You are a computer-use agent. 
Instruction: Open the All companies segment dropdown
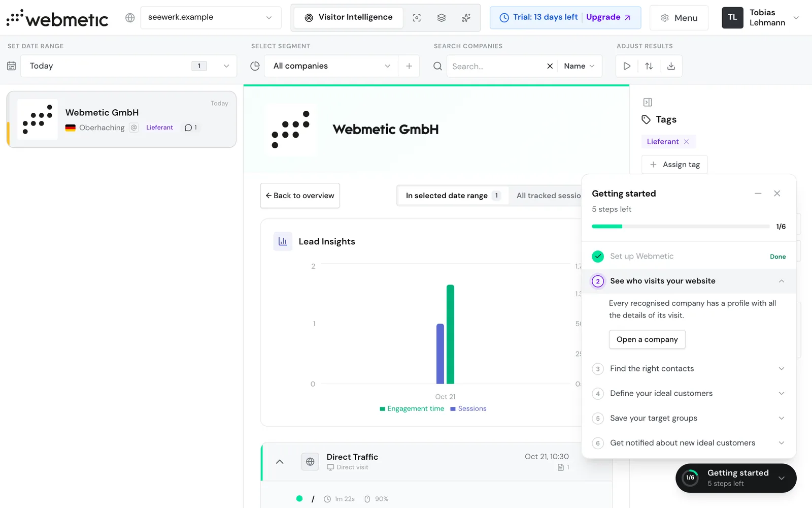tap(332, 66)
